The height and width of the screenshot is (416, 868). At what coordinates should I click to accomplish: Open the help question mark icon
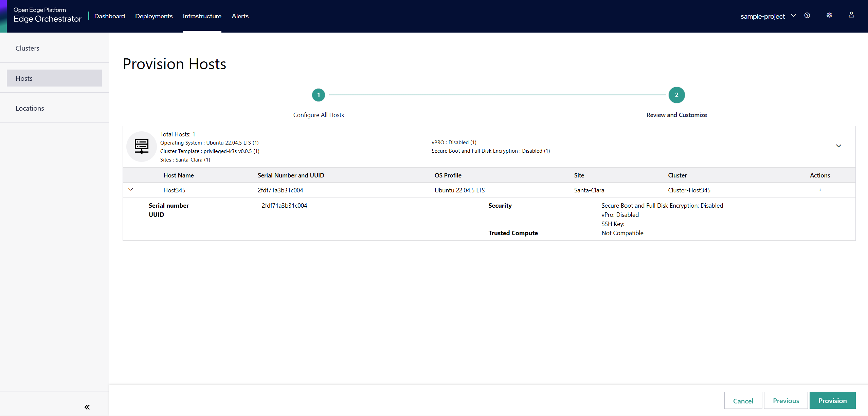tap(807, 15)
